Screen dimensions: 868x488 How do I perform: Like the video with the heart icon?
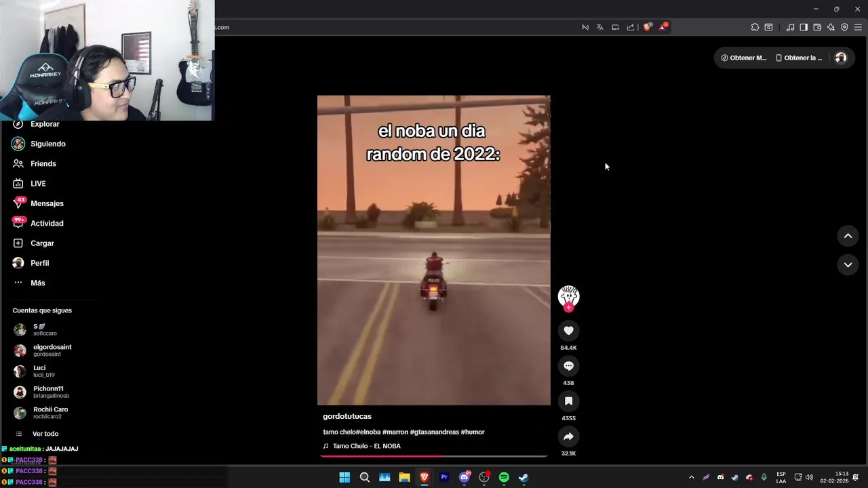click(568, 331)
